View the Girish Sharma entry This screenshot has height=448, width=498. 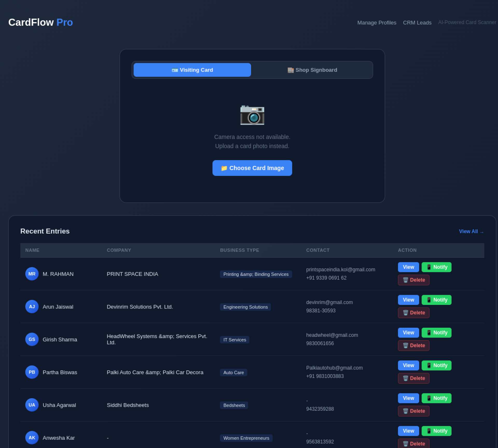click(408, 333)
